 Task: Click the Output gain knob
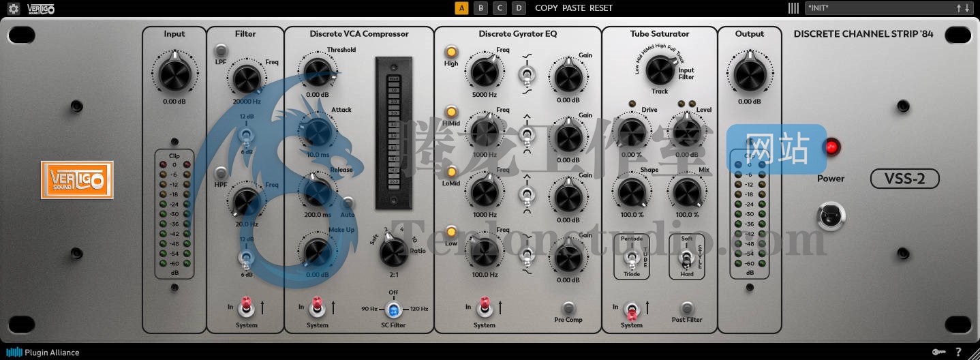tap(750, 74)
